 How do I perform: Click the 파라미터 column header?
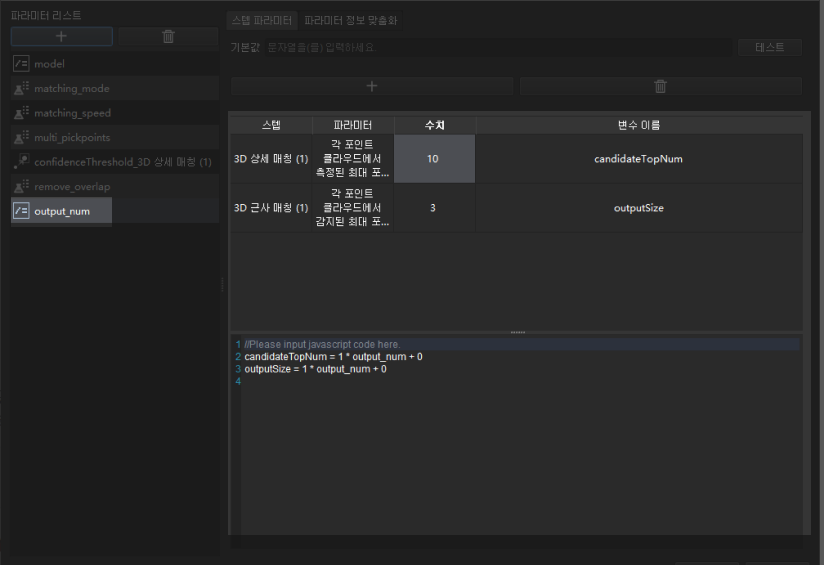[353, 125]
